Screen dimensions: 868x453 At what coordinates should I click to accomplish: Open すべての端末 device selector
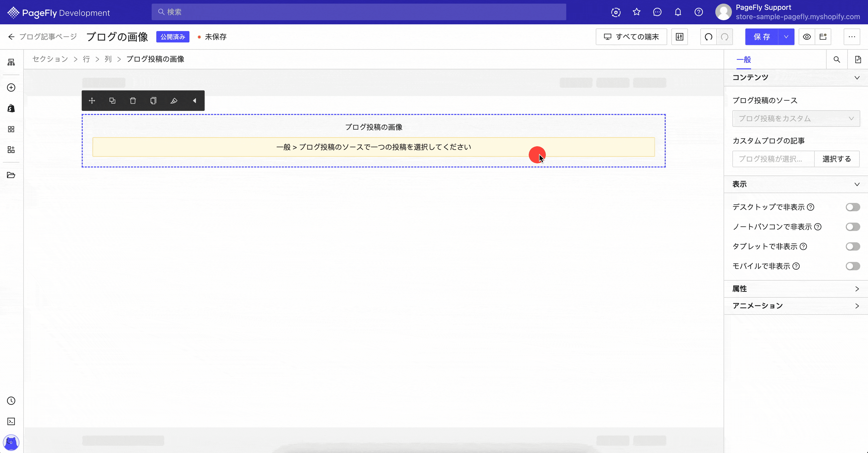tap(631, 37)
